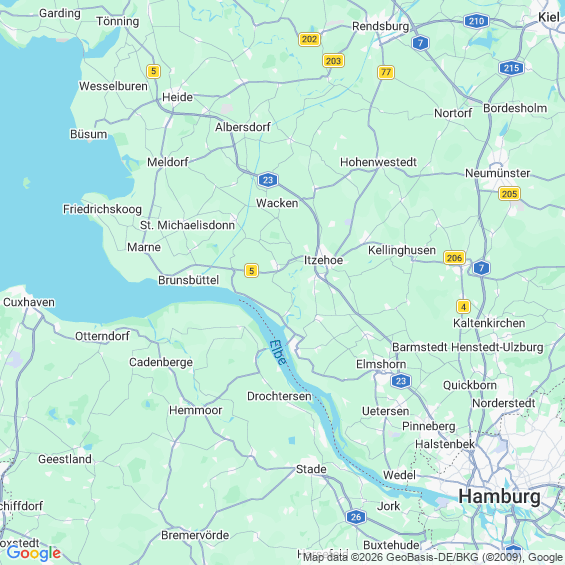Click the blue 210 highway shield
Screen dimensions: 565x565
tap(476, 21)
